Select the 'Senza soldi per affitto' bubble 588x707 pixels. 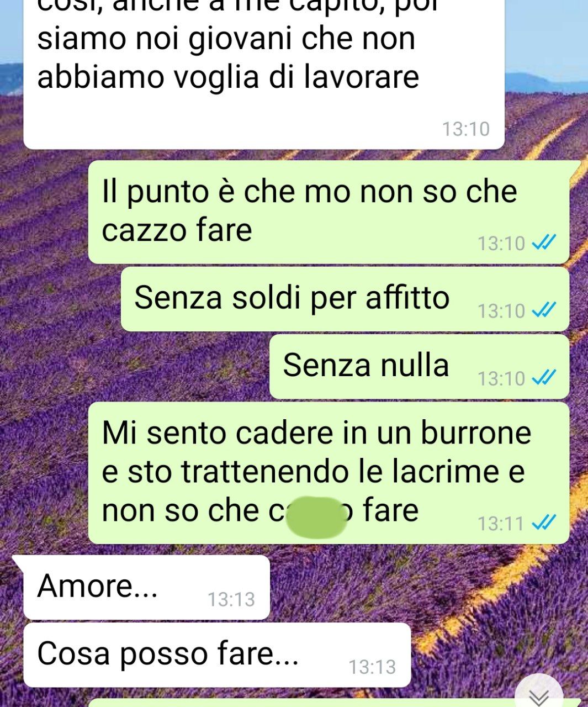click(x=345, y=299)
